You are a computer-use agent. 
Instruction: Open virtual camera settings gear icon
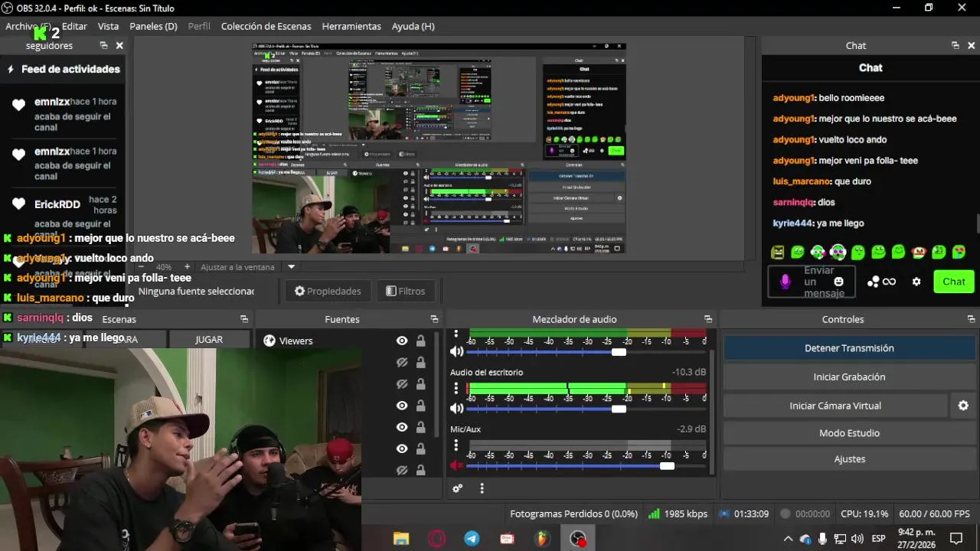[x=963, y=406]
